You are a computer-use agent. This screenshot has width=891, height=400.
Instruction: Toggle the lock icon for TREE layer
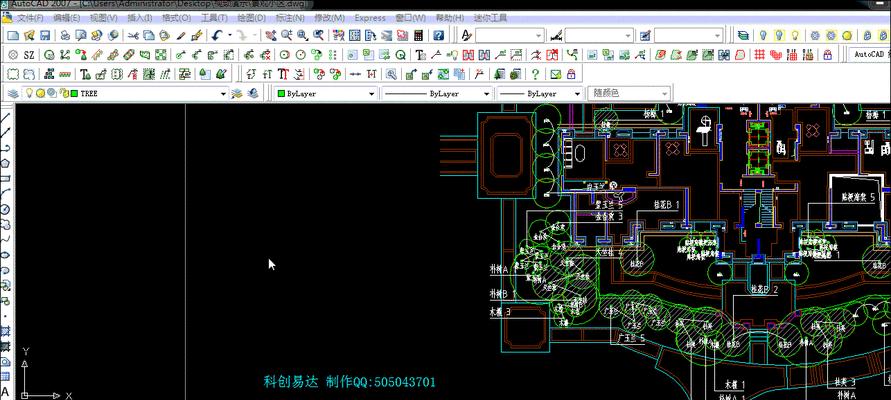63,93
